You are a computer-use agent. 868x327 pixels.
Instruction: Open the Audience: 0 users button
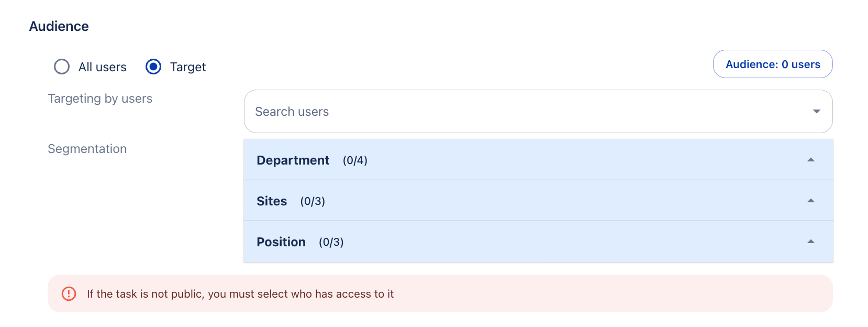click(773, 64)
